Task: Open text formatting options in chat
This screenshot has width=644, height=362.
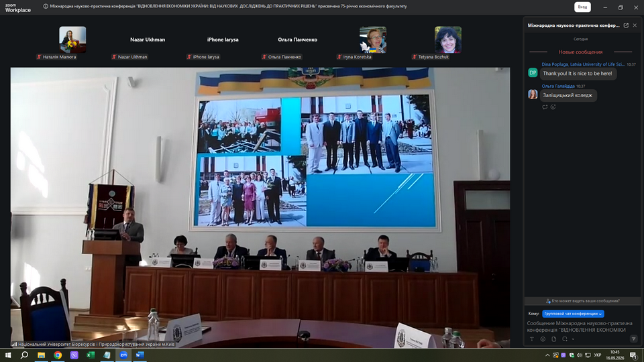Action: pos(532,339)
